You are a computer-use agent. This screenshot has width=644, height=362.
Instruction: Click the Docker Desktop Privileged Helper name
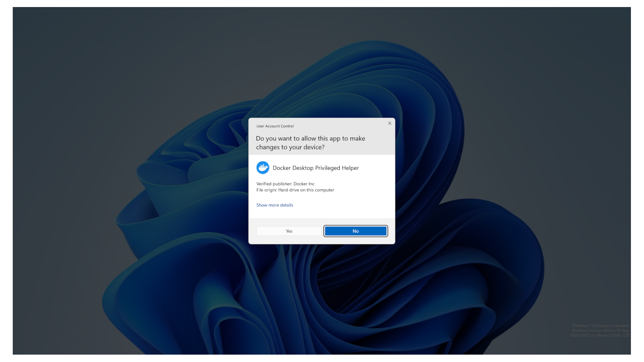tap(316, 168)
